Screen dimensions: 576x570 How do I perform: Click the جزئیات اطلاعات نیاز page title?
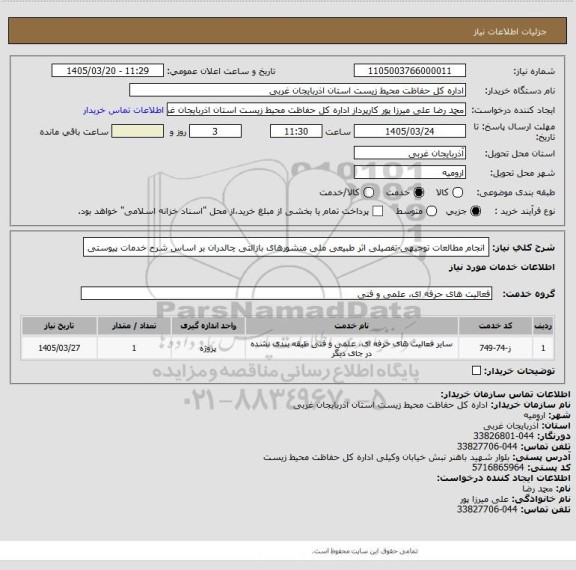(x=510, y=32)
